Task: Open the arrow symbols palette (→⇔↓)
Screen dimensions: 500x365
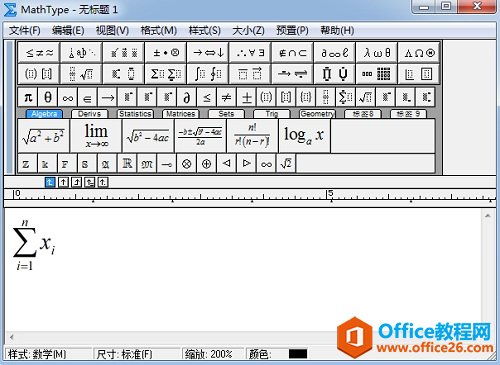Action: tap(208, 53)
